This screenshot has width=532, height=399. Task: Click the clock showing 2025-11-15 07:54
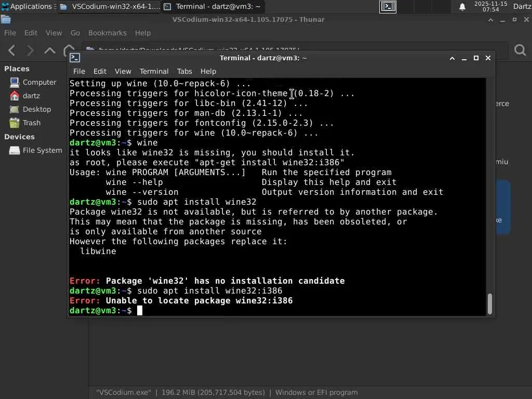[x=490, y=6]
